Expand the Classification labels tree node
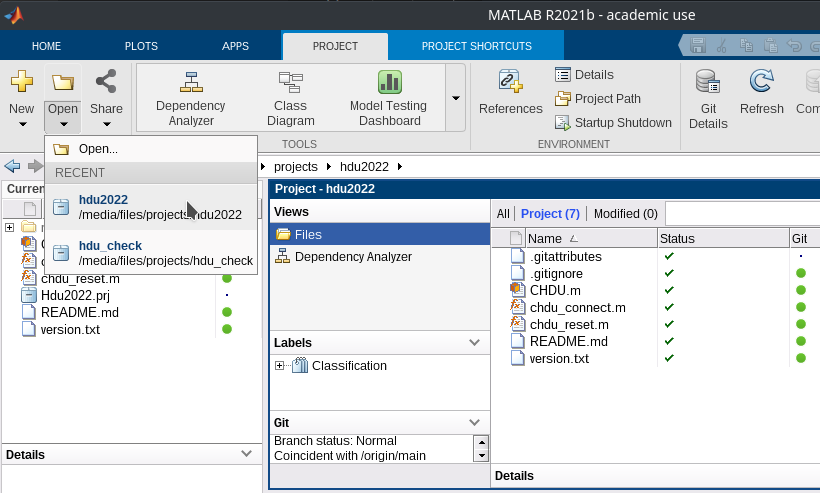 click(x=280, y=366)
